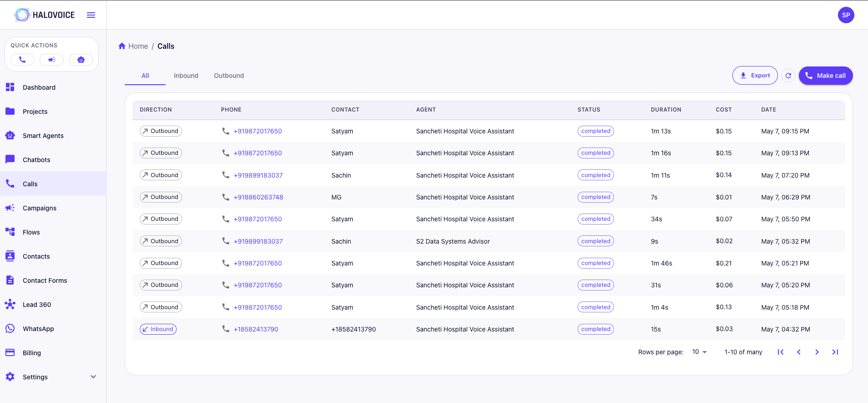Click the phone icon in the 05:32 PM row

(225, 241)
